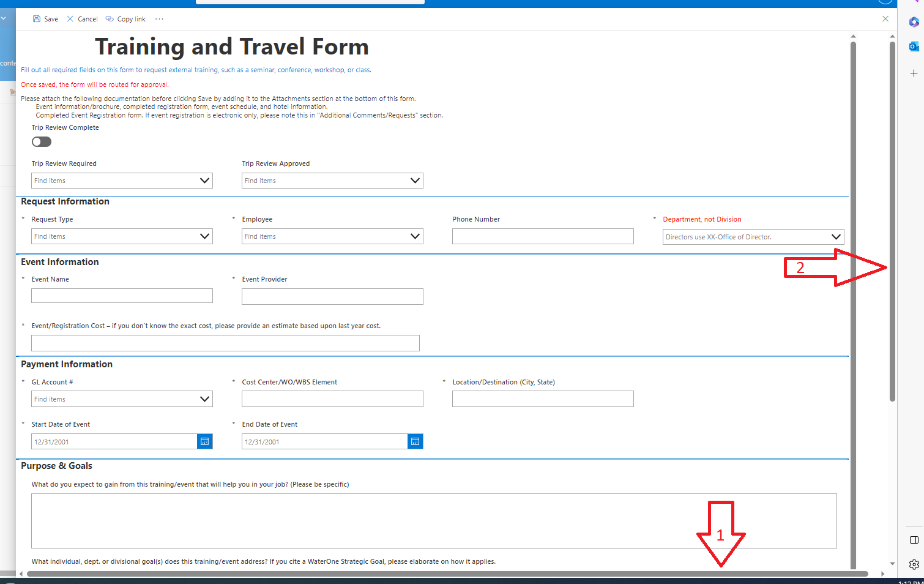Open the Start Date of Event calendar picker
This screenshot has width=924, height=584.
pos(204,441)
